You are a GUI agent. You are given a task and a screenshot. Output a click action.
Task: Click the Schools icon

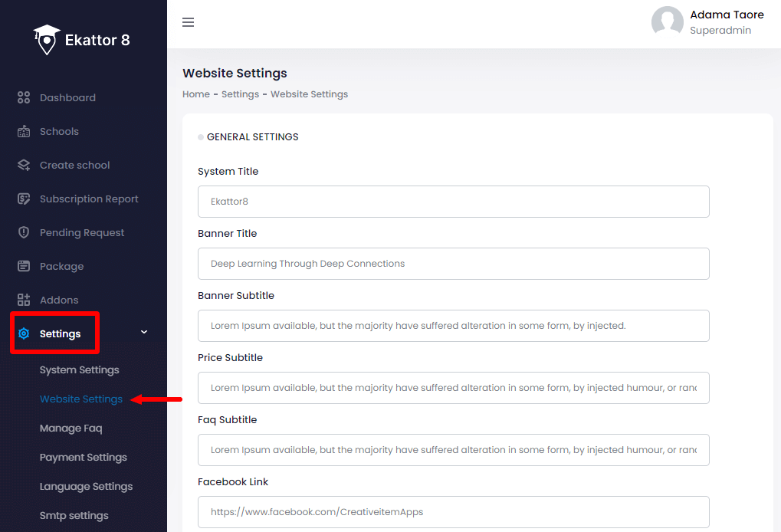coord(23,131)
